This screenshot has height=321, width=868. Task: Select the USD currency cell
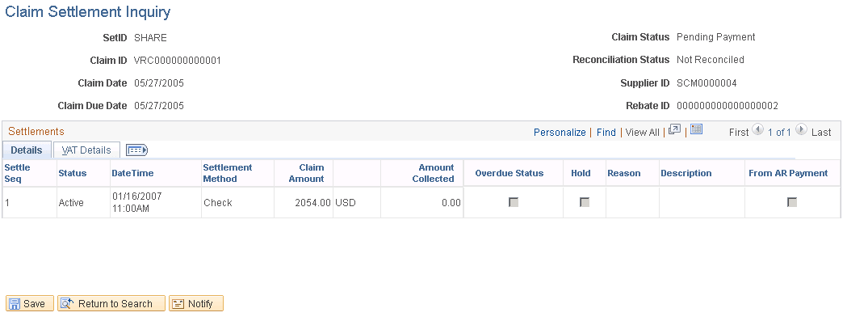(x=346, y=203)
